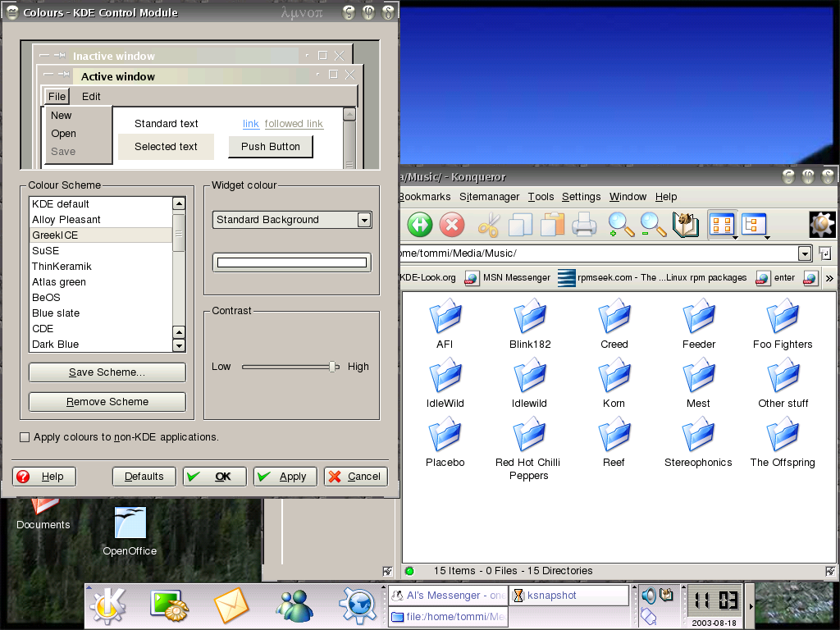The image size is (840, 630).
Task: Open the AFI folder
Action: (445, 324)
